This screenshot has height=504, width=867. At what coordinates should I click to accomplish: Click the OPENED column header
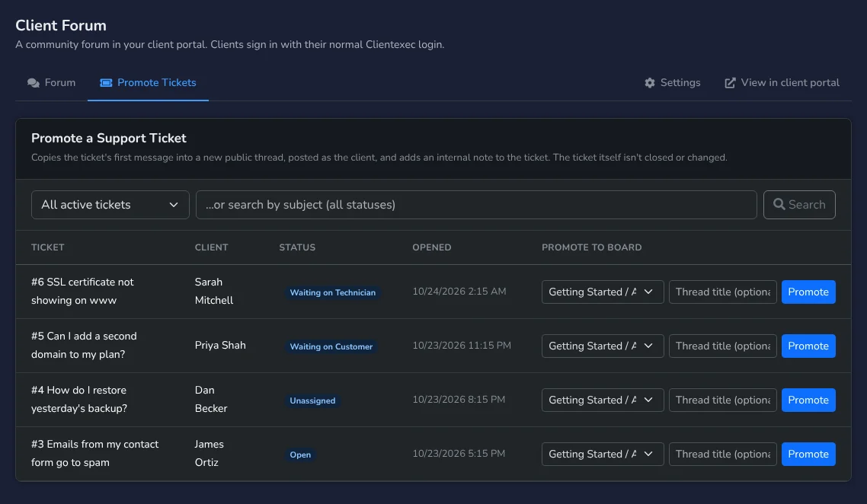point(432,247)
